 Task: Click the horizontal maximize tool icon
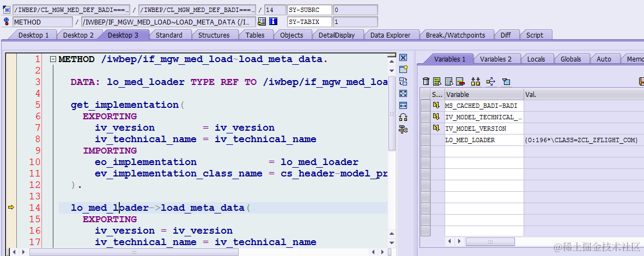(x=403, y=106)
